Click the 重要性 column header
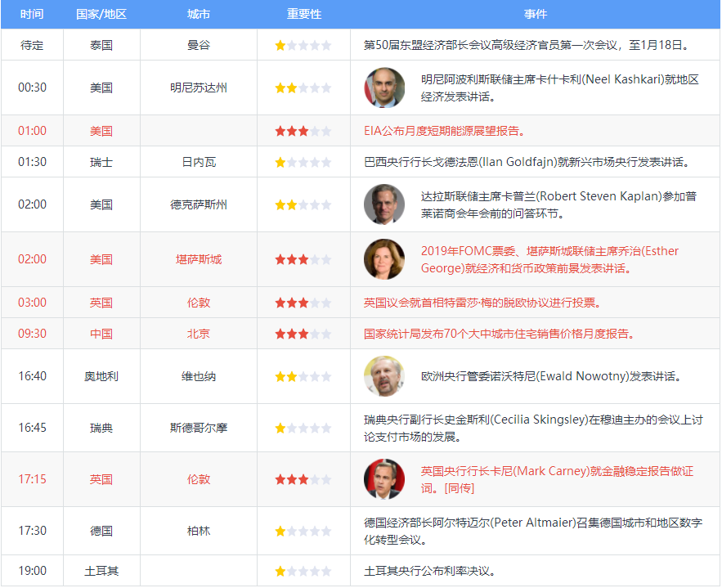Screen dimensions: 722x588 coord(304,14)
